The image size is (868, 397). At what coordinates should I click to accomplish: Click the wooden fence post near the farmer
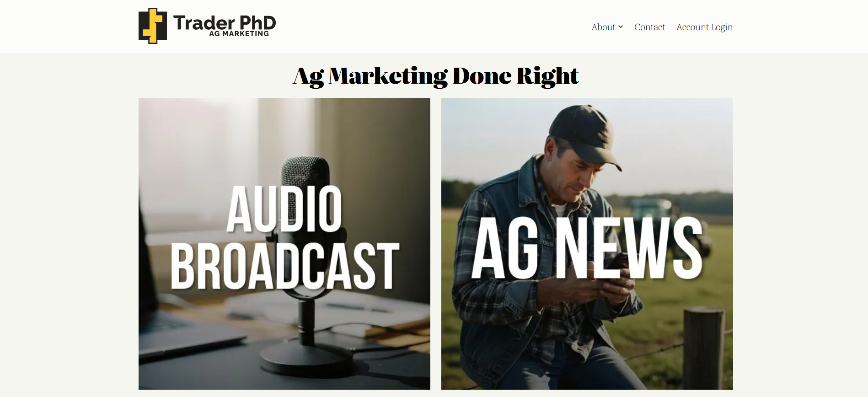[704, 349]
